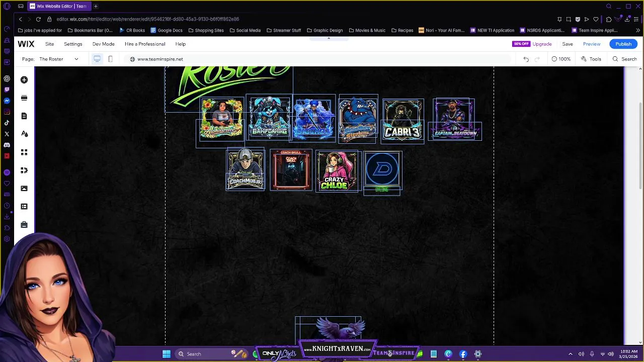Undo the last editor action
The width and height of the screenshot is (644, 362).
click(x=526, y=59)
